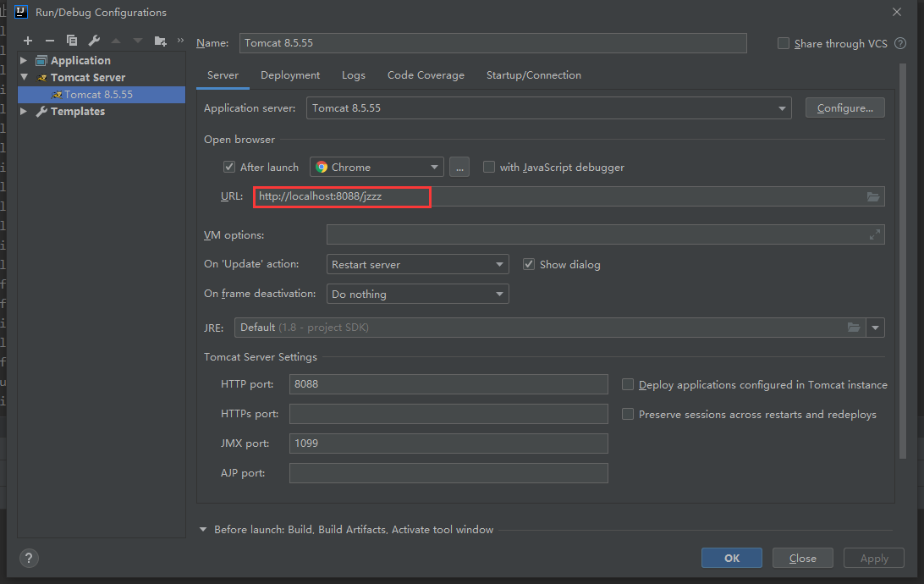The image size is (924, 584).
Task: Switch to the Deployment tab
Action: coord(290,75)
